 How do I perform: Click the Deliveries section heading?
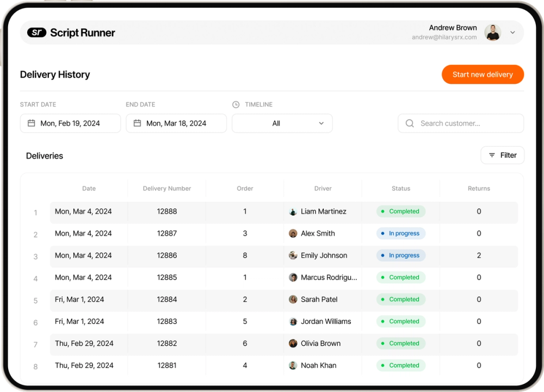pyautogui.click(x=44, y=155)
